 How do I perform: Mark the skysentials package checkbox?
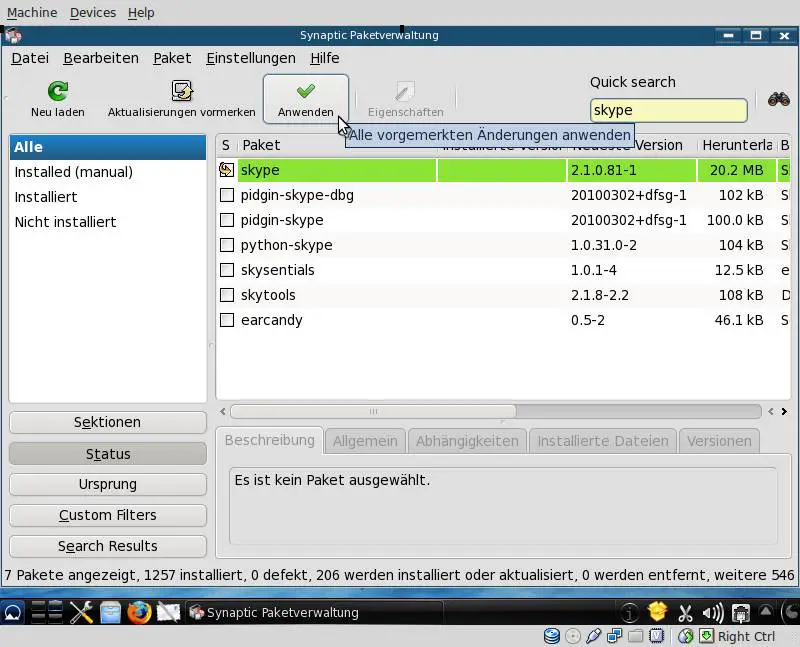227,270
